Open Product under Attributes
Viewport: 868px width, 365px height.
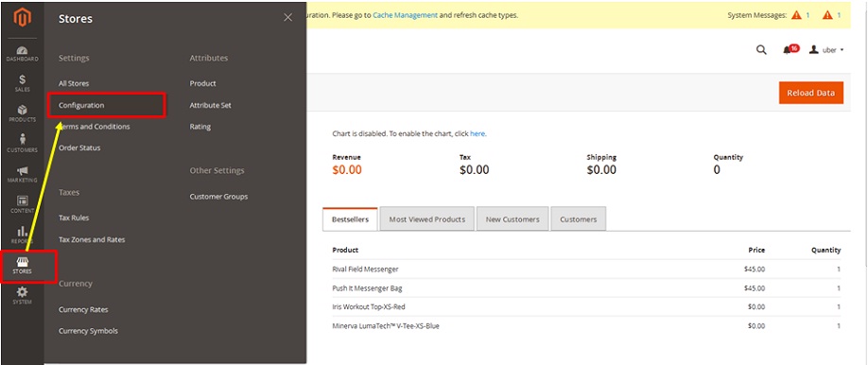(x=202, y=83)
